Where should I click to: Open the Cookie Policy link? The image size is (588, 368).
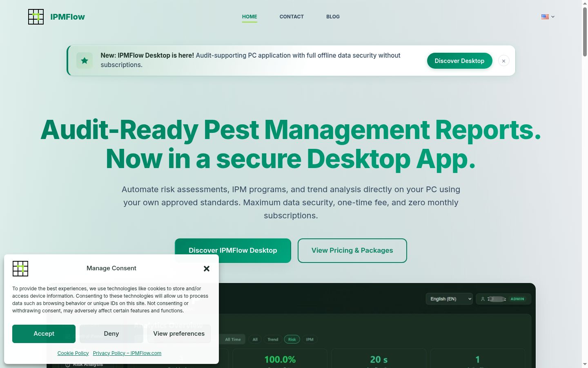coord(73,353)
